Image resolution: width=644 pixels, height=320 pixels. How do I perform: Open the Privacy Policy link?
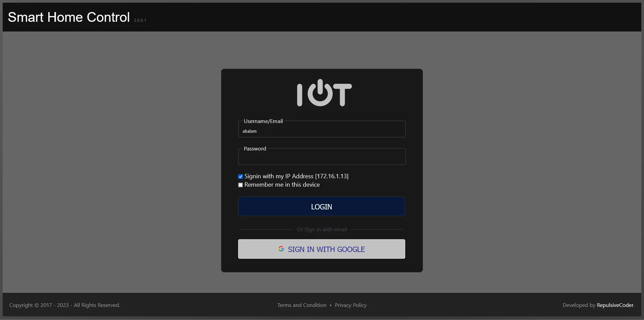click(x=351, y=305)
